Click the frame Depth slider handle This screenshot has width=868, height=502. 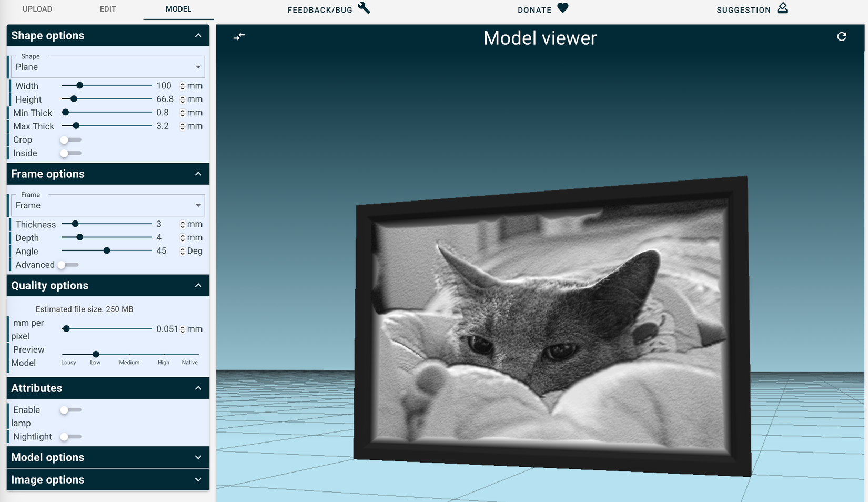(x=80, y=237)
